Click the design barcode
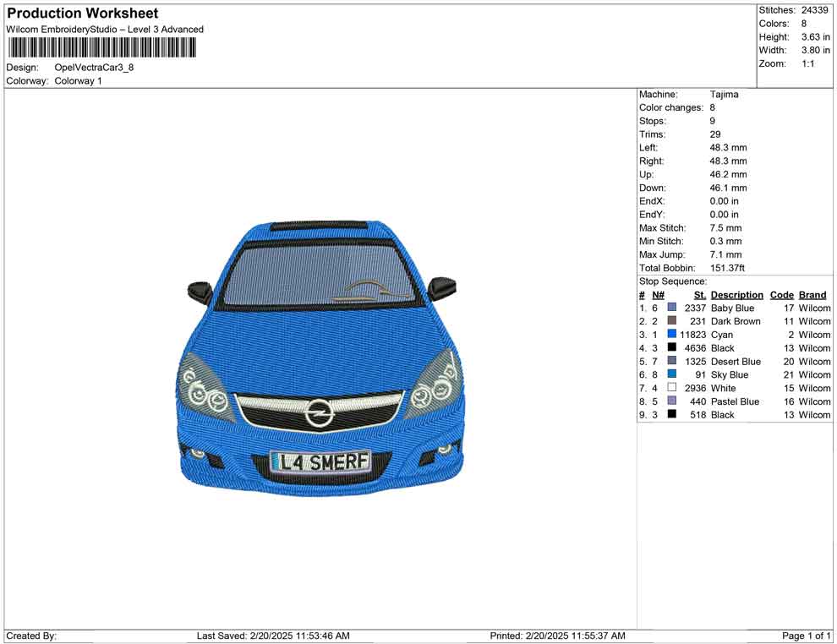 [101, 48]
